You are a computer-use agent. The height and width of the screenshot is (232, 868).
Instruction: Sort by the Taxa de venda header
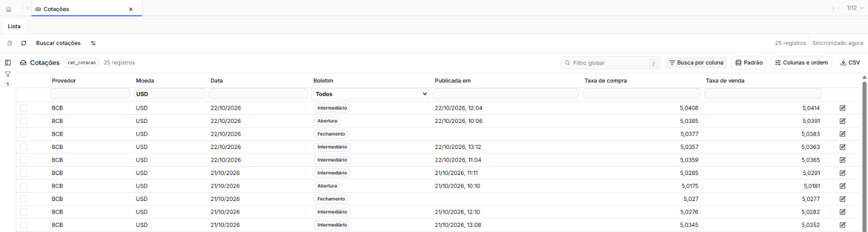pyautogui.click(x=725, y=81)
